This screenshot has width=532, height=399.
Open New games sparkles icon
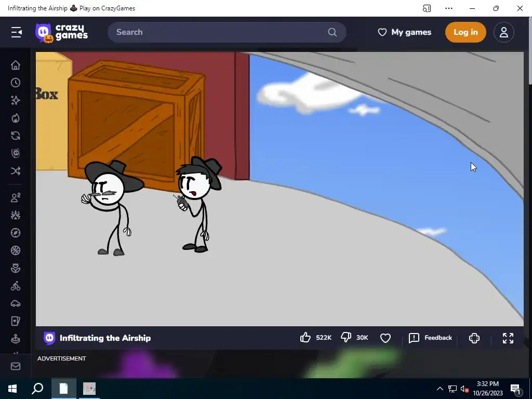(16, 100)
